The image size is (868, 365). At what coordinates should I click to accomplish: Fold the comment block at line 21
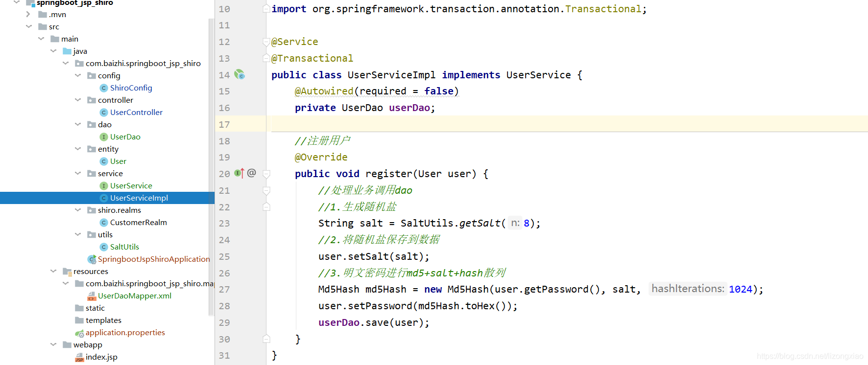pyautogui.click(x=266, y=190)
